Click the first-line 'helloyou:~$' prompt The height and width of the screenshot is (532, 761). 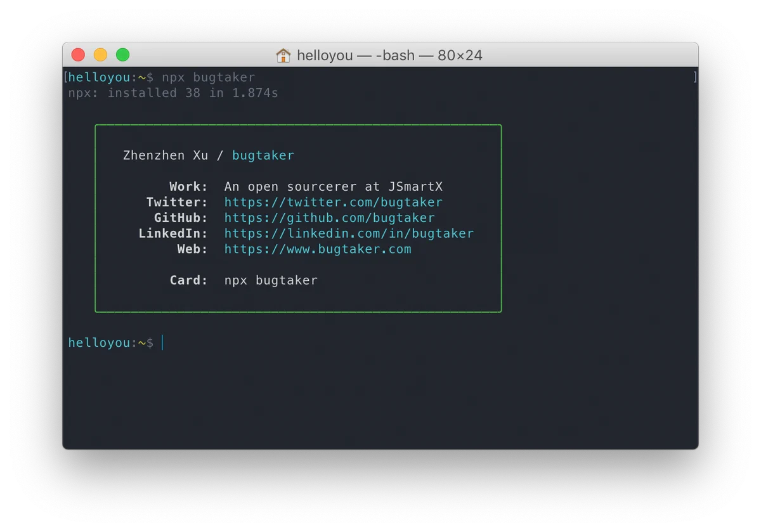[111, 77]
